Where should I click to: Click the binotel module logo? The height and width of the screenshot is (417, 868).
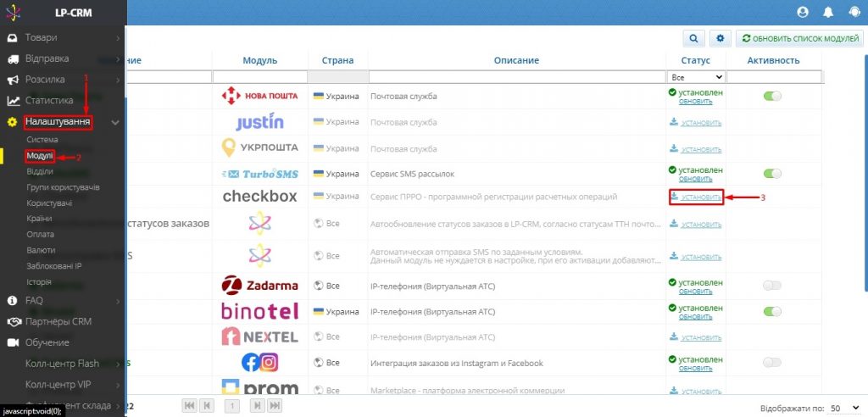point(259,311)
